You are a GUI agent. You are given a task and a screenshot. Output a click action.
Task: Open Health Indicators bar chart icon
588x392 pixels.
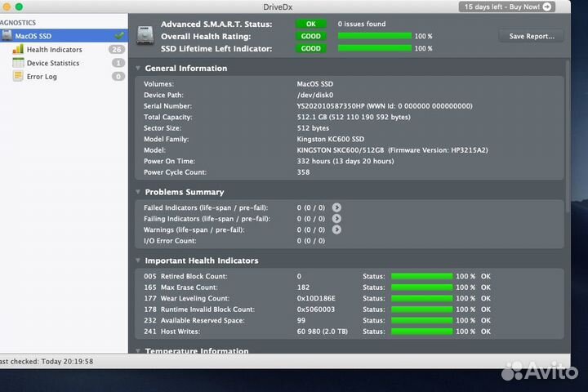coord(18,49)
